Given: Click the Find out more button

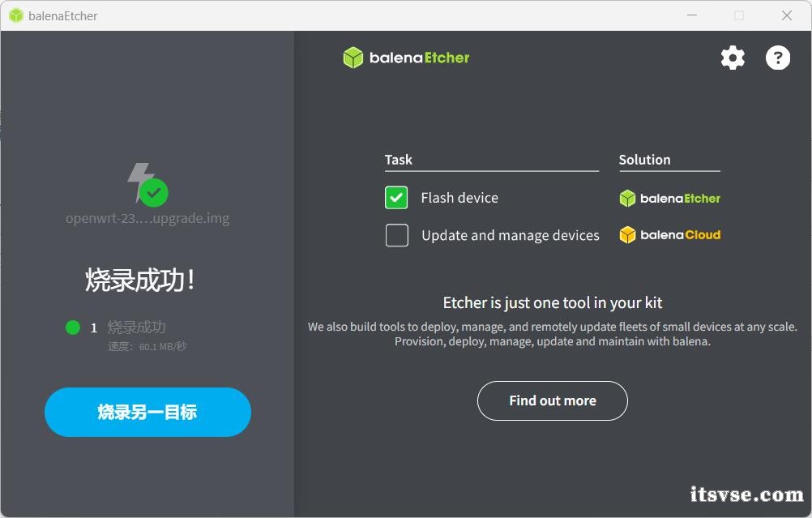Looking at the screenshot, I should [x=553, y=401].
